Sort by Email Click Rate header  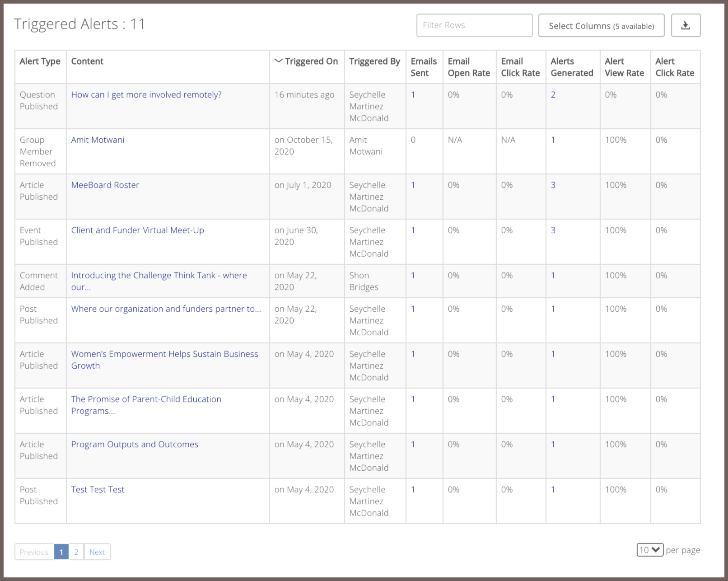[520, 67]
